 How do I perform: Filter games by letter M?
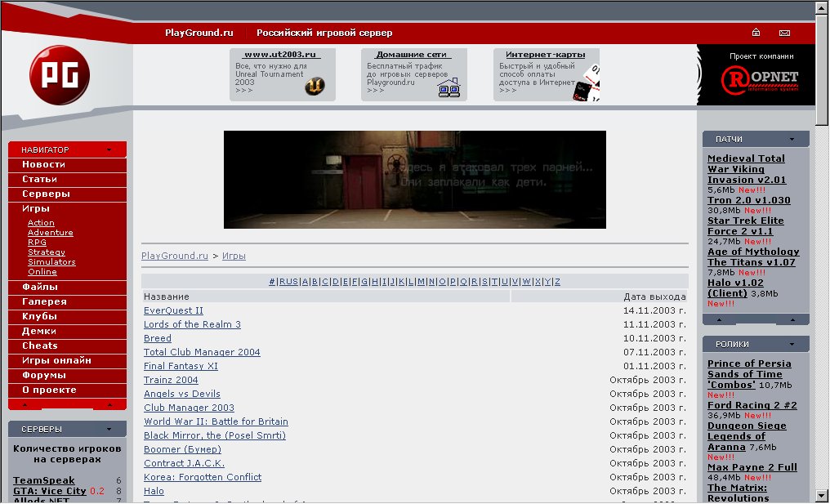(x=422, y=282)
